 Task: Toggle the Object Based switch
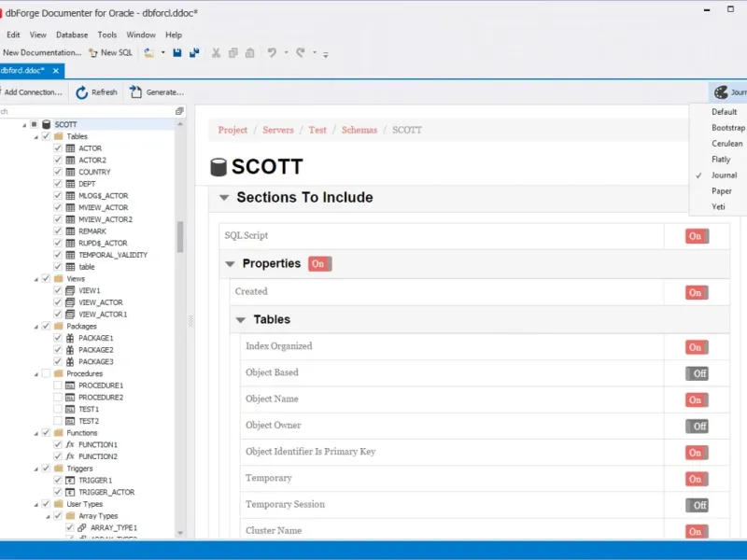tap(697, 373)
